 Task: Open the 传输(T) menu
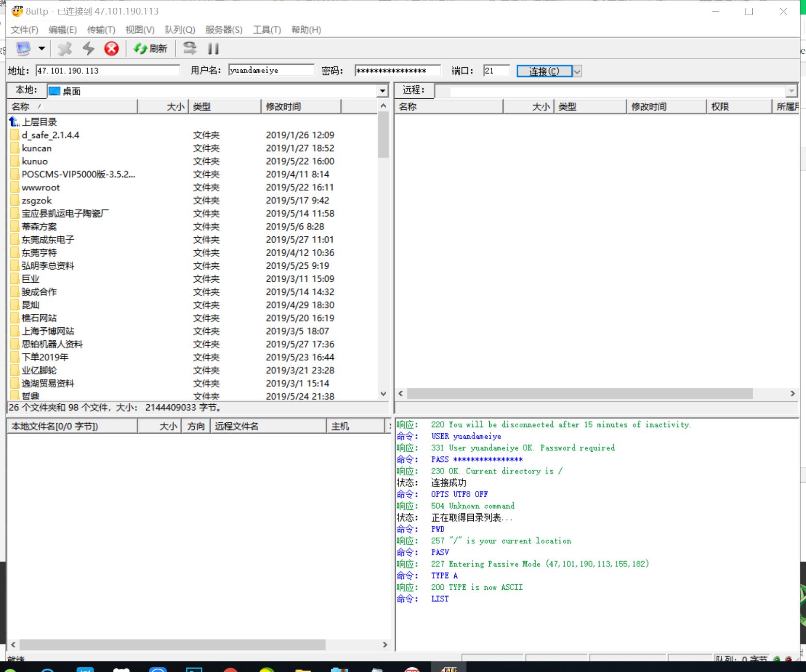(101, 30)
